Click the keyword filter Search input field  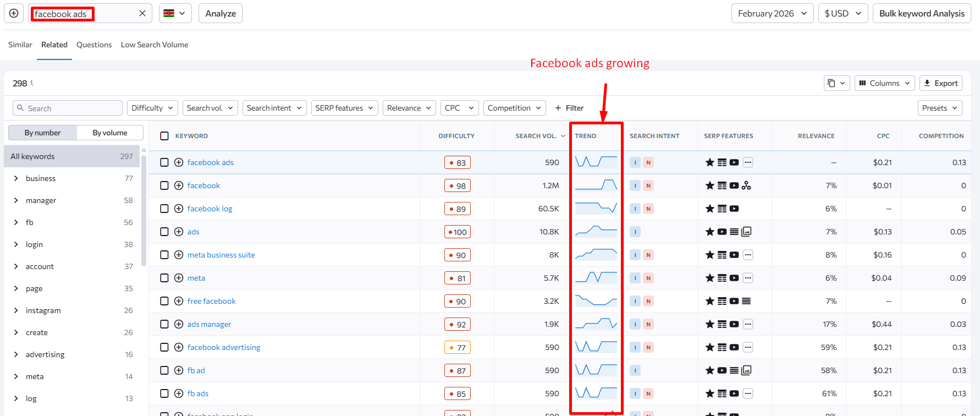click(x=72, y=108)
